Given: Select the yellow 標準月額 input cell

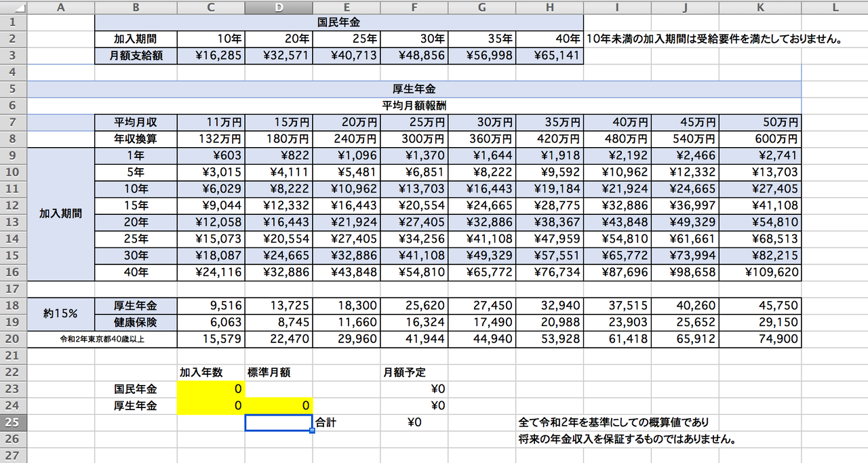Looking at the screenshot, I should [279, 405].
